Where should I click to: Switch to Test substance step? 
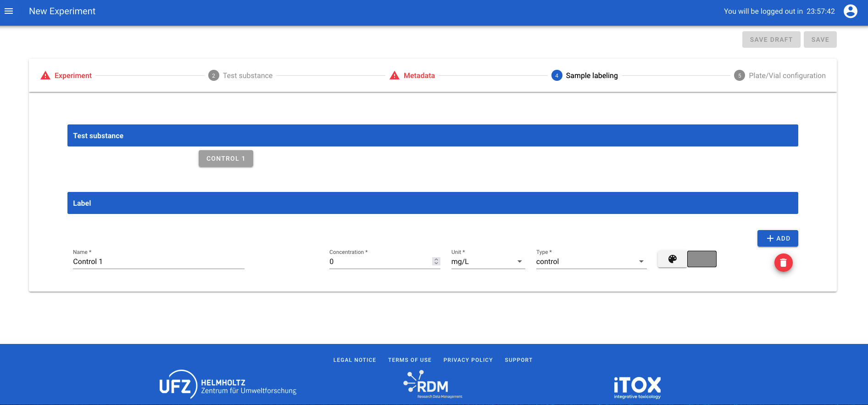[247, 76]
